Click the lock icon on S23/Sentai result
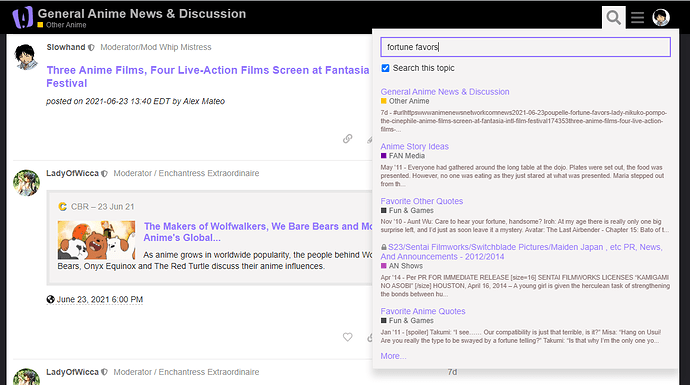 384,247
